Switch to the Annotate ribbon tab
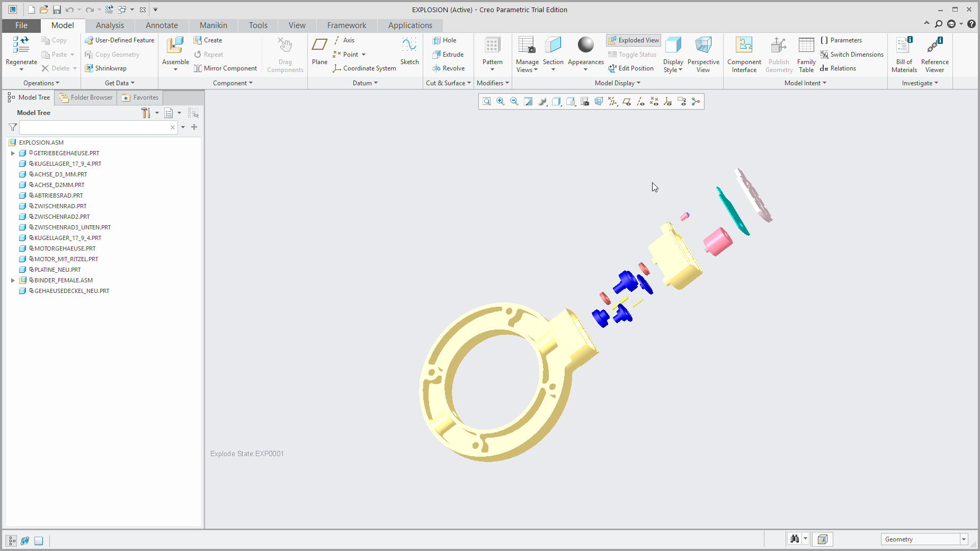Screen dimensions: 980x551 pos(162,25)
